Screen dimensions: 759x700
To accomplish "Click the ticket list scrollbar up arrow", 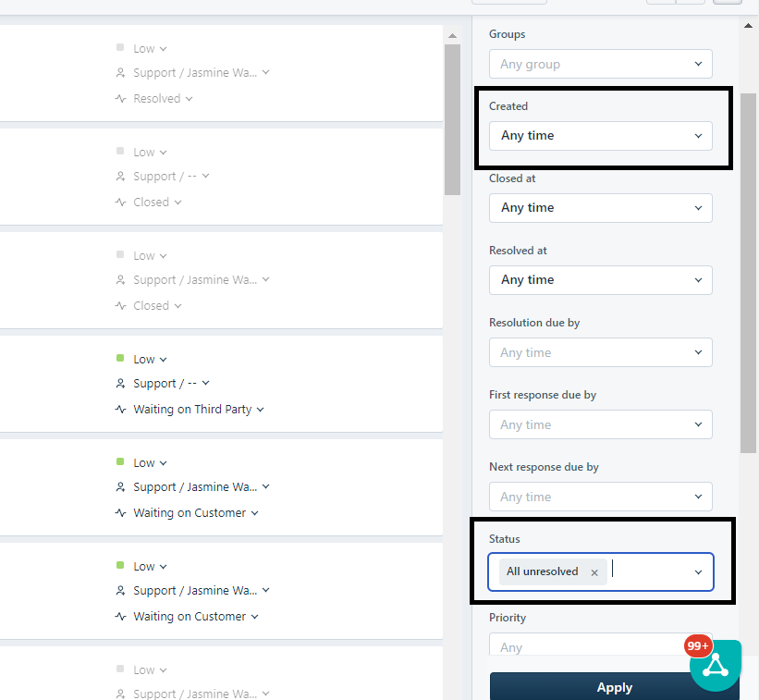I will 453,36.
